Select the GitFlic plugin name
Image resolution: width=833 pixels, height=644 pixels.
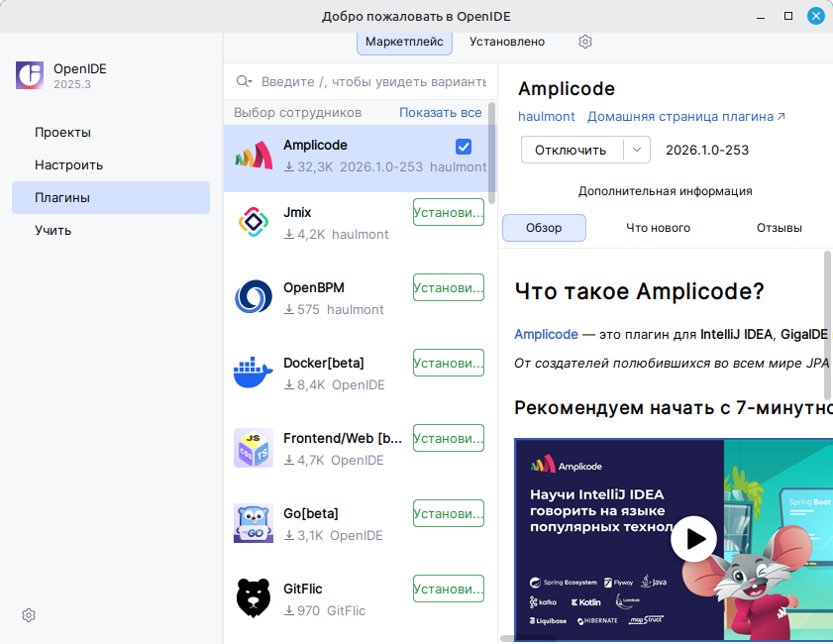pos(303,589)
